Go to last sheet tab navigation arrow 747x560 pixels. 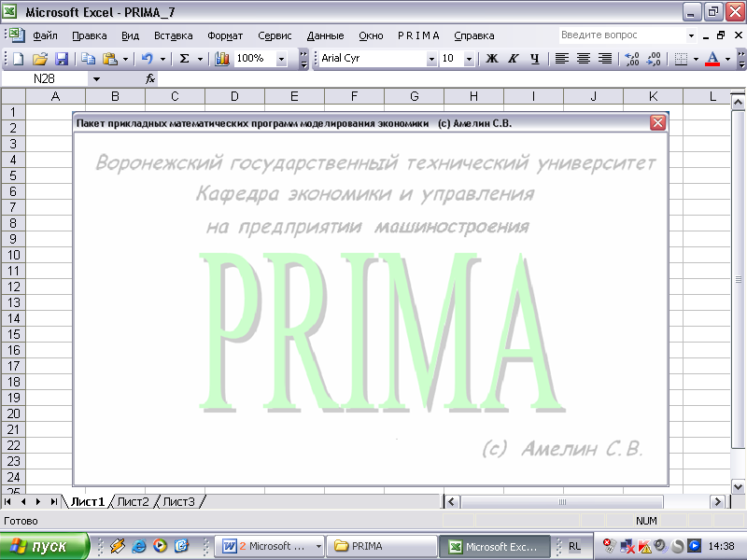point(54,501)
